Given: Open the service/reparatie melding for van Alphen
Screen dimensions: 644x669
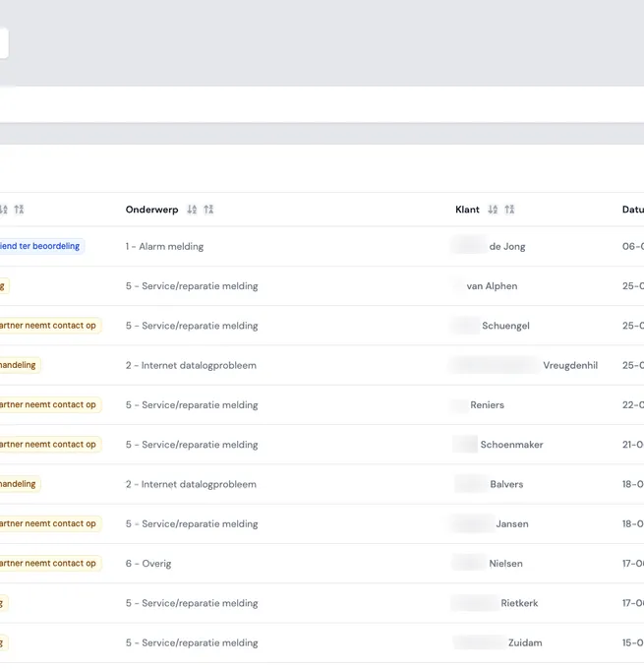Looking at the screenshot, I should (192, 286).
